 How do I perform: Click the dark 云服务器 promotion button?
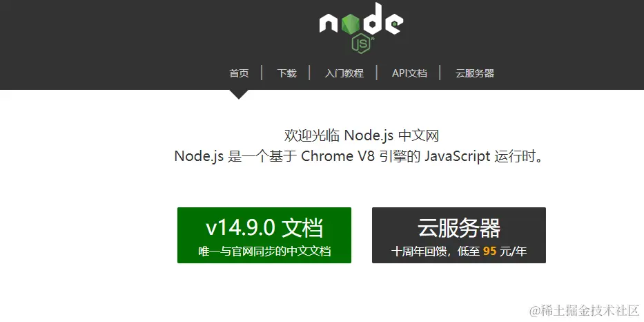459,235
